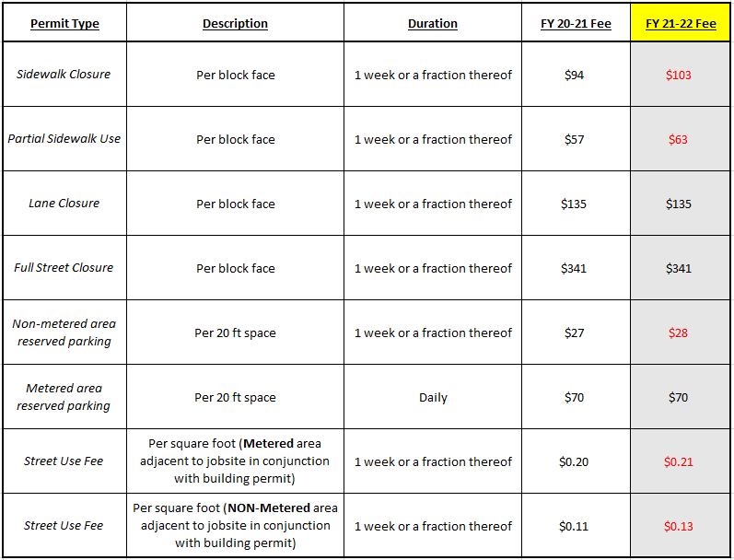Select the Sidewalk Closure row label

64,75
